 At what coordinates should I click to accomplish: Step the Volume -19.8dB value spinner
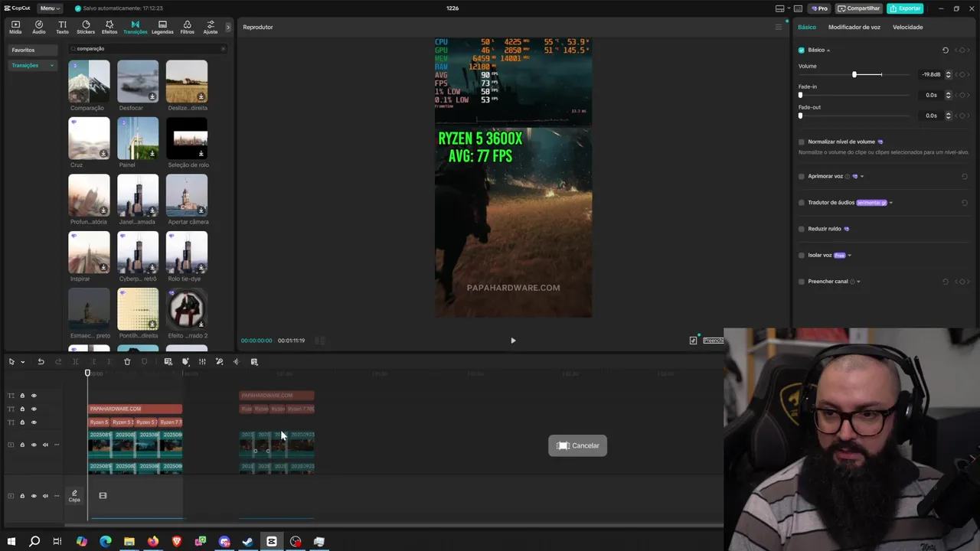tap(948, 74)
